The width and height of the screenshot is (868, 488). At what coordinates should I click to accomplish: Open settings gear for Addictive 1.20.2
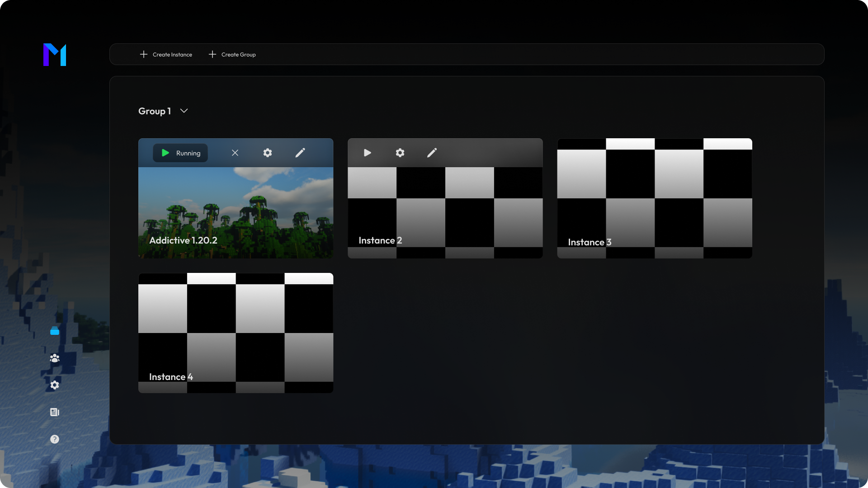pyautogui.click(x=268, y=153)
